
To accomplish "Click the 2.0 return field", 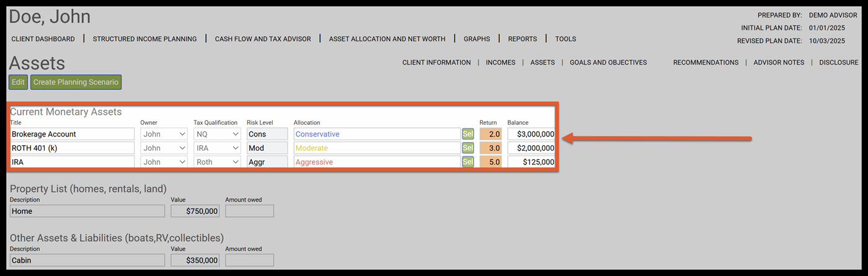I will tap(490, 134).
